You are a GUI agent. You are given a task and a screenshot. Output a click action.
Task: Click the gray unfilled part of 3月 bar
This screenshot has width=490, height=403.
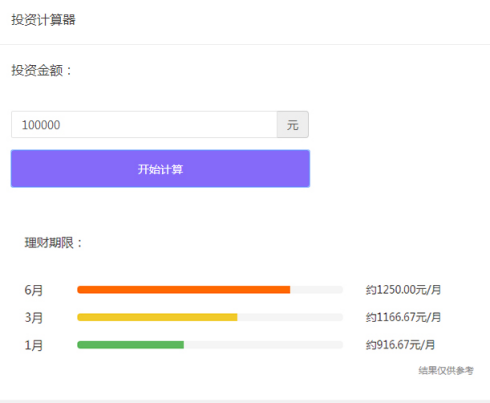point(290,317)
